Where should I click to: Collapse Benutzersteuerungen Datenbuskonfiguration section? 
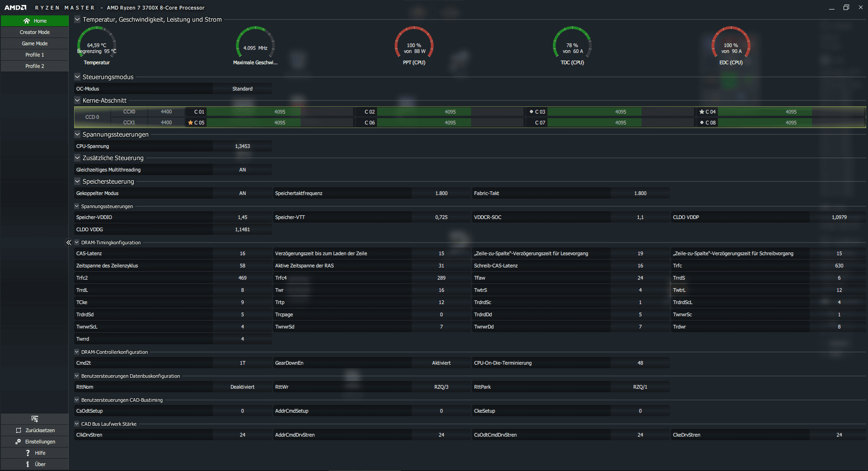[77, 376]
